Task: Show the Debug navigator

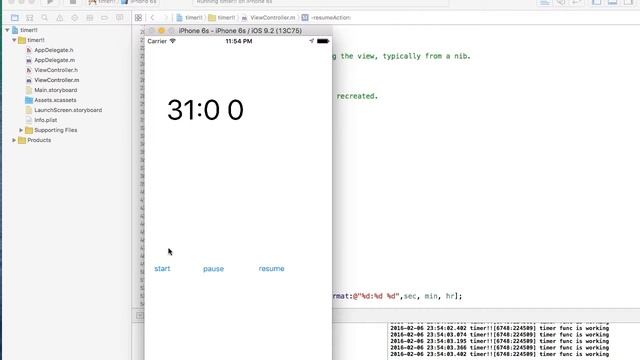Action: tap(89, 18)
